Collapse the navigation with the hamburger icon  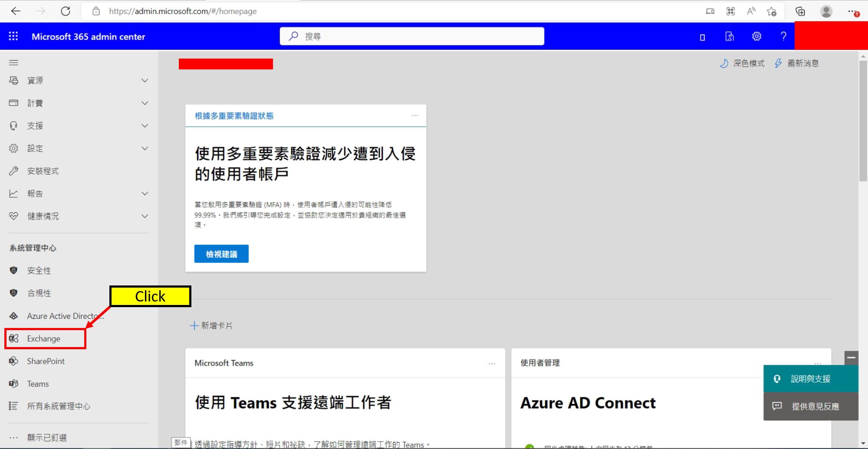pyautogui.click(x=13, y=62)
